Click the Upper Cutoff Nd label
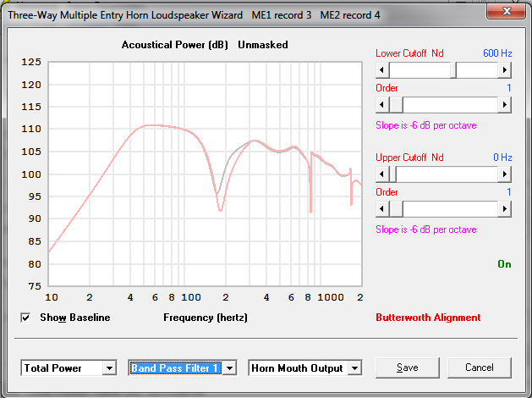Image resolution: width=532 pixels, height=398 pixels. click(409, 158)
